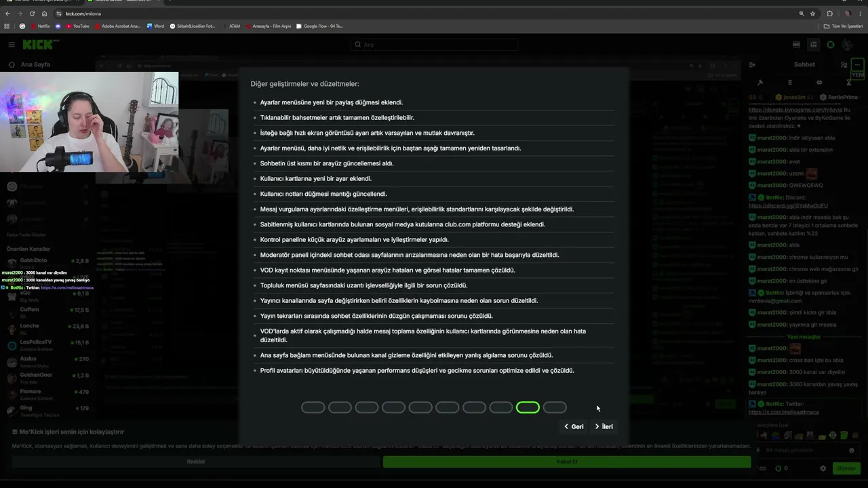
Task: Click the streamer webcam thumbnail
Action: click(89, 122)
